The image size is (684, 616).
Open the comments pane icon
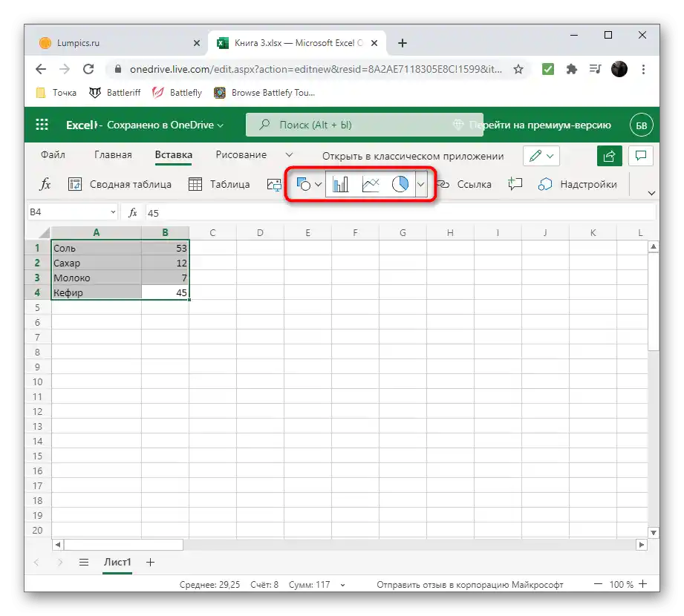641,156
